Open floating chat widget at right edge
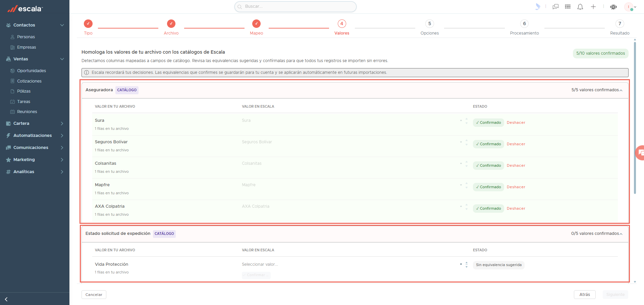 [x=640, y=153]
